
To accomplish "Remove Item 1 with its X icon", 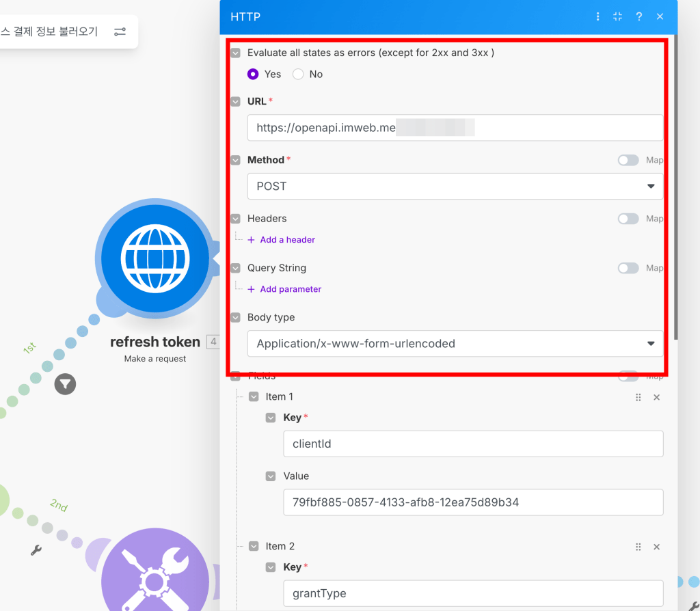I will [x=656, y=397].
